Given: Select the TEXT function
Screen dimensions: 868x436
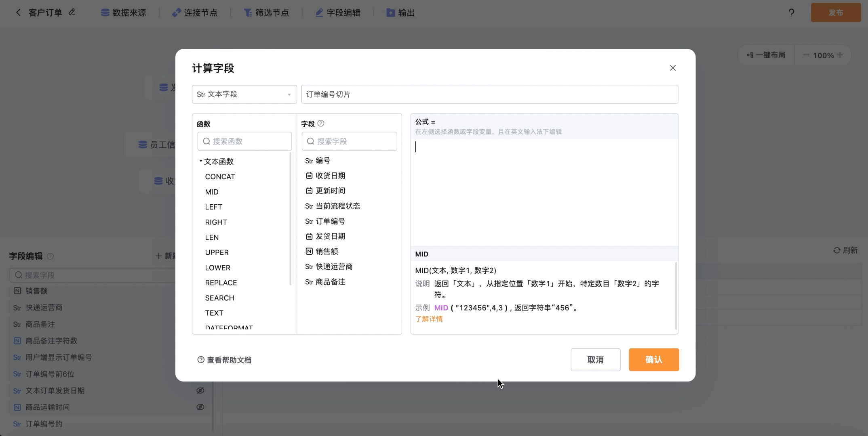Looking at the screenshot, I should [x=214, y=313].
